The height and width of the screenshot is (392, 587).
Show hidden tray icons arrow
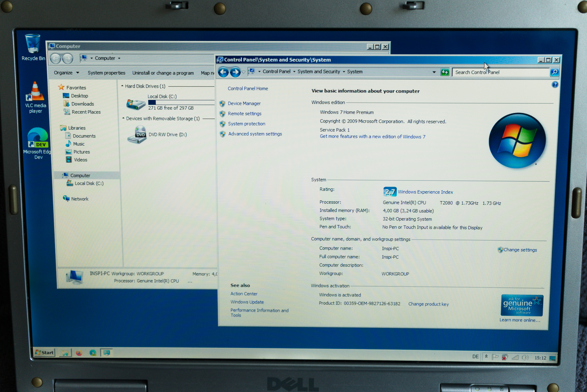click(x=486, y=357)
